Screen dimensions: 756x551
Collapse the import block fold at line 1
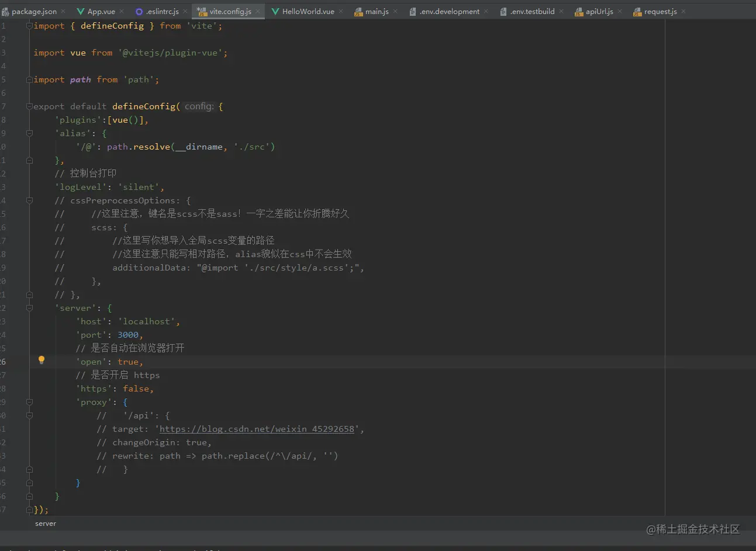pyautogui.click(x=29, y=26)
